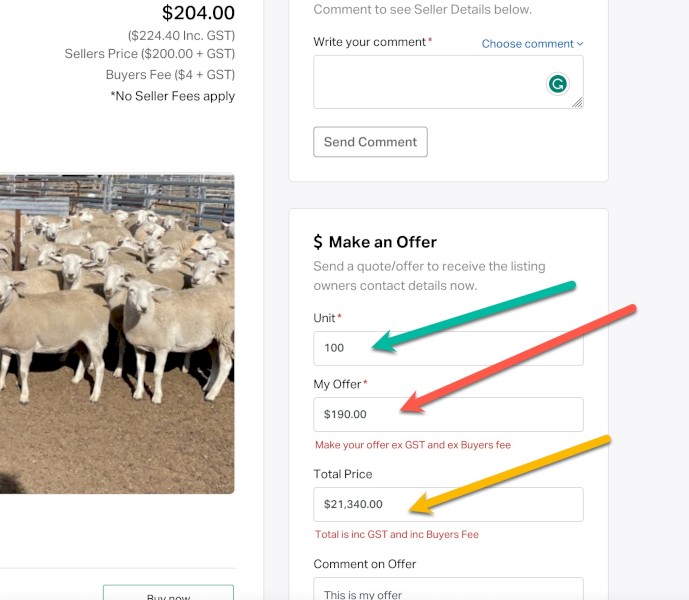Expand the Choose comment dropdown
Screen dimensions: 689x600
532,44
